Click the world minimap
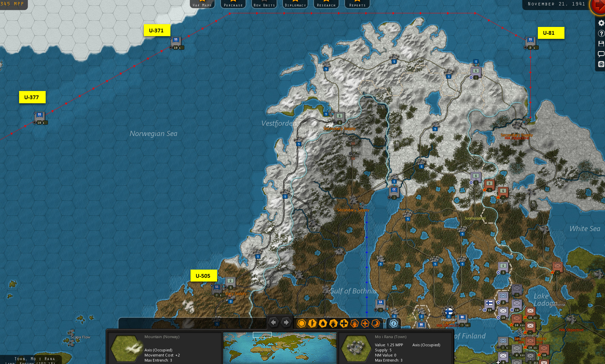Viewport: 605px width, 364px height. click(279, 348)
